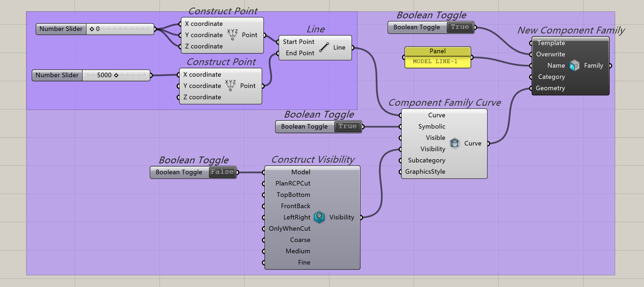Click the slider handle set to 5000

coord(116,75)
